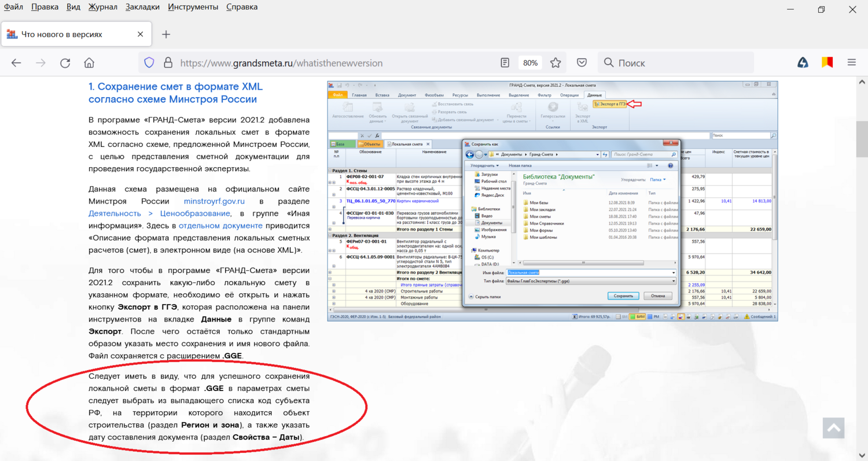Close the 'Что нового в версиях' tab
Viewport: 868px width, 461px height.
(140, 34)
